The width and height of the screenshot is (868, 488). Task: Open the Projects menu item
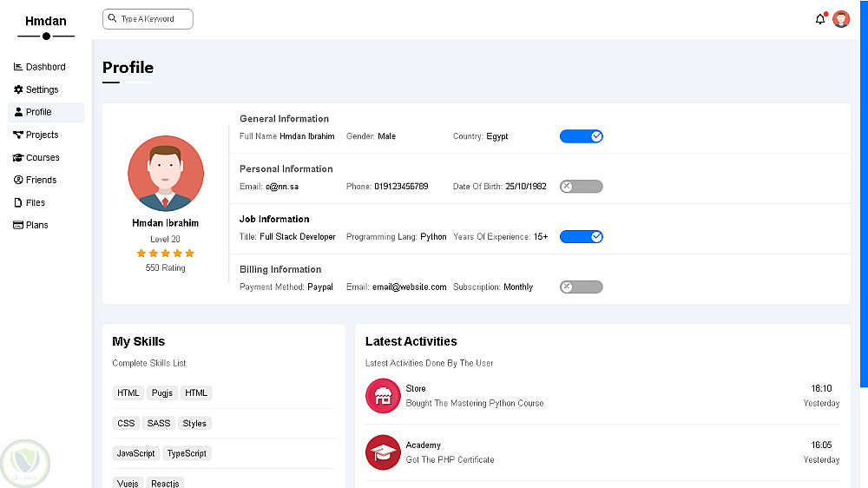(x=42, y=135)
